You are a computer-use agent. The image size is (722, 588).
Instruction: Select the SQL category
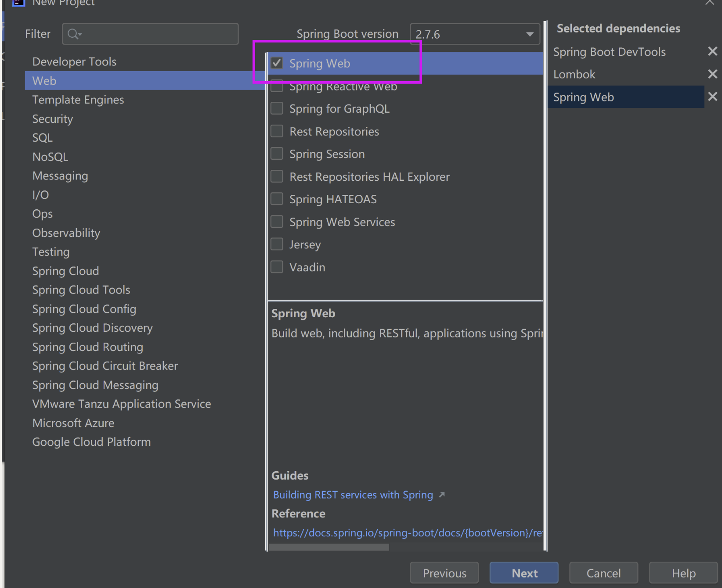click(43, 138)
